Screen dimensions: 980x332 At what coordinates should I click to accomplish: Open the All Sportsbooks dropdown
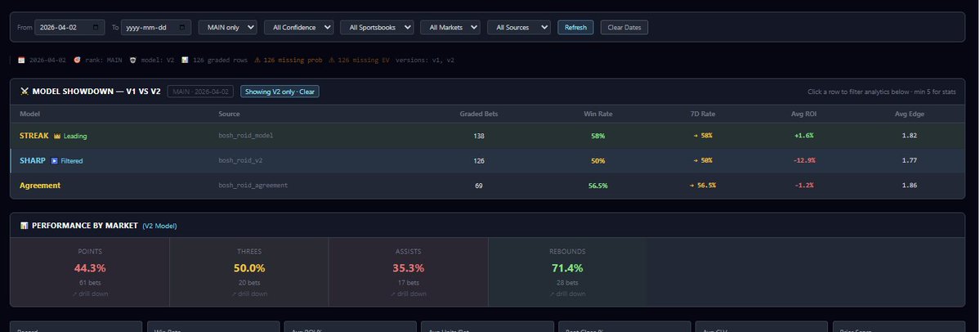pyautogui.click(x=377, y=28)
